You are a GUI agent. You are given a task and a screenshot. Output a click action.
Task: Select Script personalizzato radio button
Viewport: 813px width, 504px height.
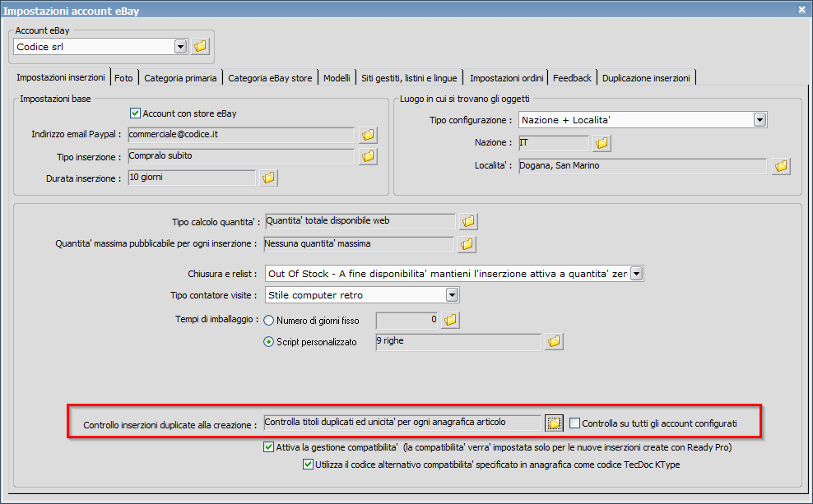click(x=268, y=342)
